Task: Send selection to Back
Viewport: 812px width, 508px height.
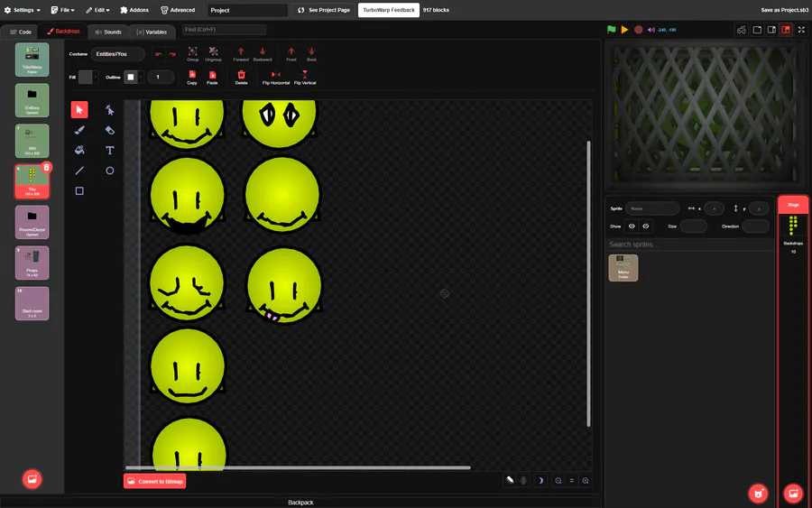Action: (311, 54)
